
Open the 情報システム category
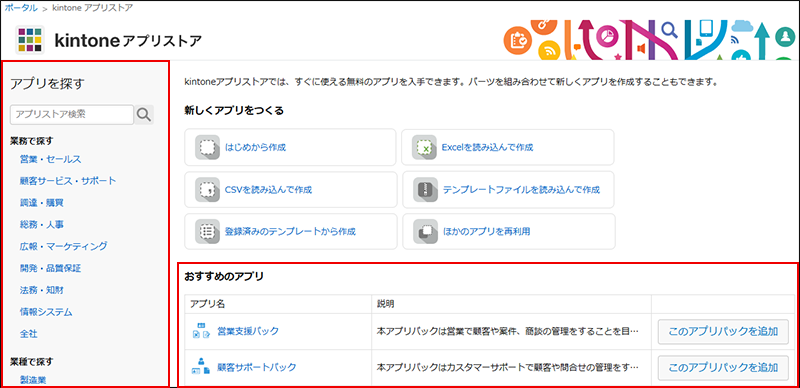click(x=46, y=311)
